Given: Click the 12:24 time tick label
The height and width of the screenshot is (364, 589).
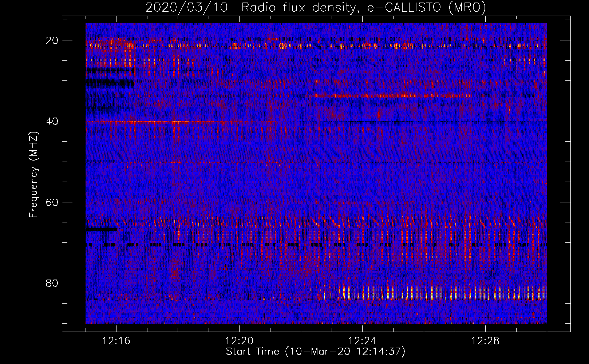Looking at the screenshot, I should (363, 341).
